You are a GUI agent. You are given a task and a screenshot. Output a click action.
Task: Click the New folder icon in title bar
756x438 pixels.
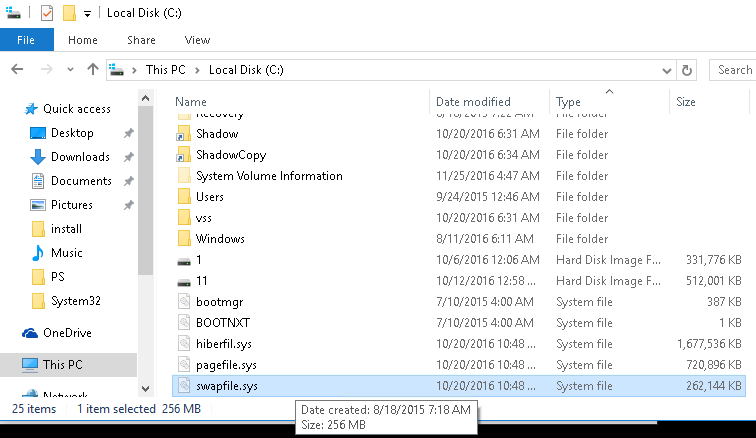click(x=69, y=13)
